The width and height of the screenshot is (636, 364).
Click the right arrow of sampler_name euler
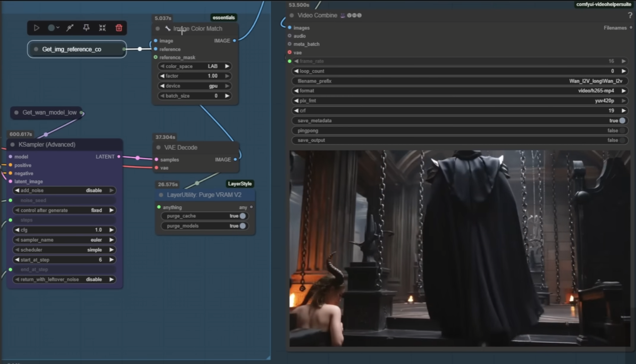(111, 240)
